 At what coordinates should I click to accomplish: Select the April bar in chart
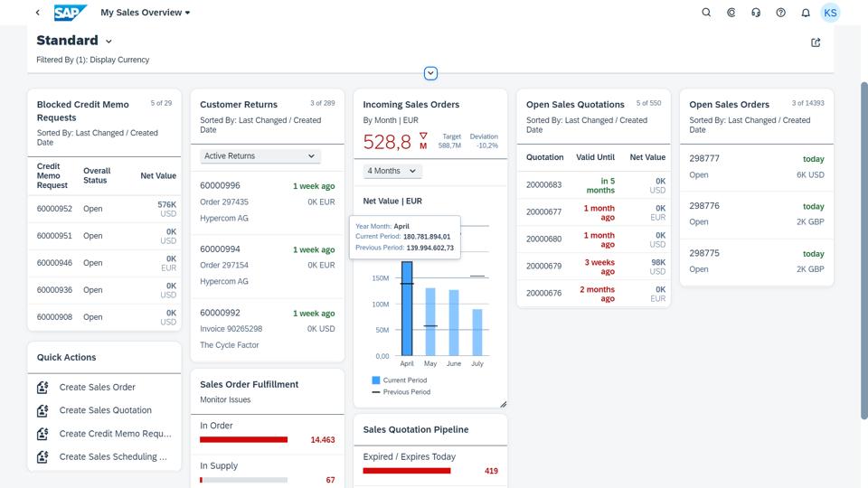click(x=407, y=308)
